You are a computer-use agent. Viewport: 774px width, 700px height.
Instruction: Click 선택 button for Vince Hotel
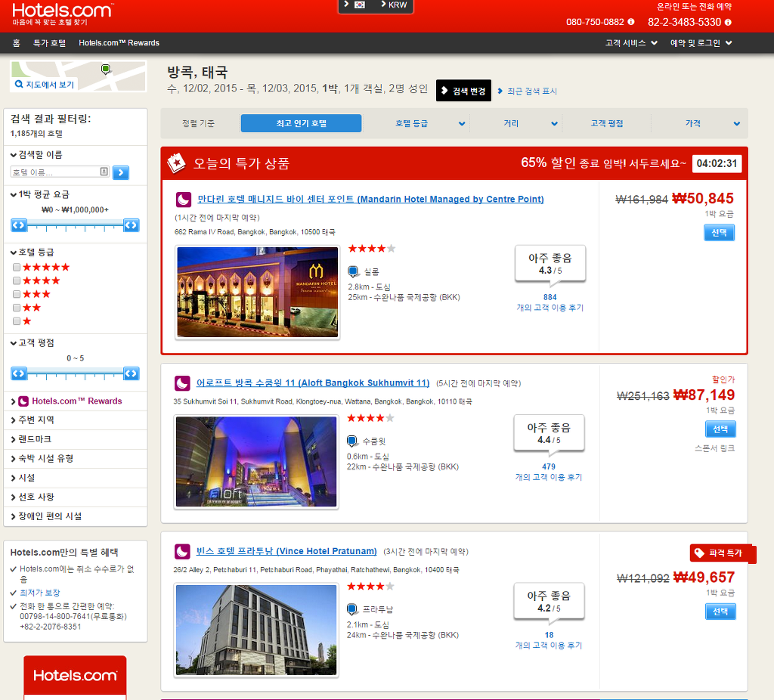click(720, 612)
